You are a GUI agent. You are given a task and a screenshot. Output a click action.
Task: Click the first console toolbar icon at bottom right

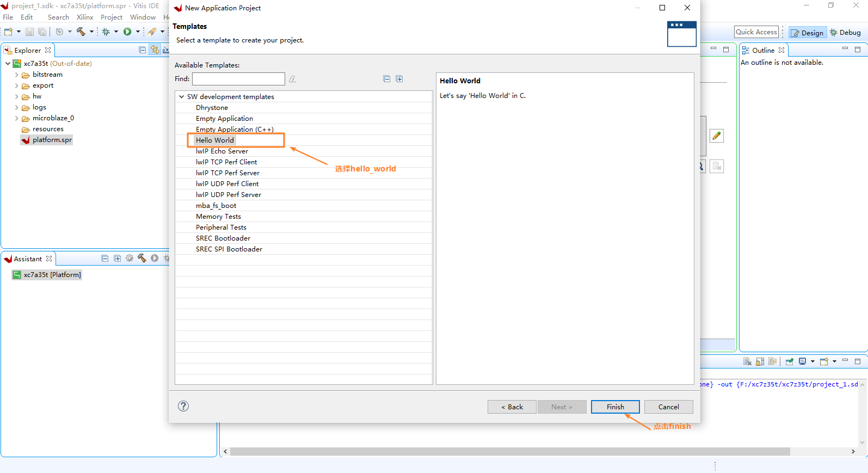pos(748,361)
